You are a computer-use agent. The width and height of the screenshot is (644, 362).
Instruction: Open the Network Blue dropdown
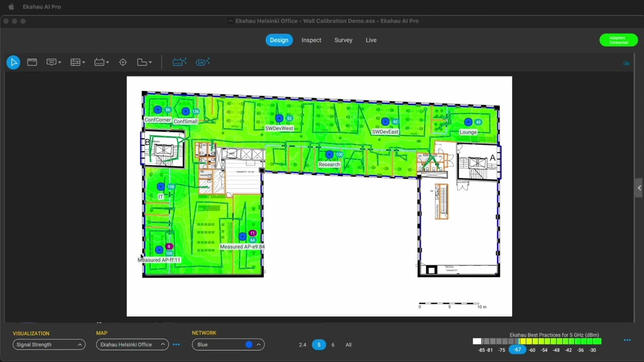pos(228,344)
